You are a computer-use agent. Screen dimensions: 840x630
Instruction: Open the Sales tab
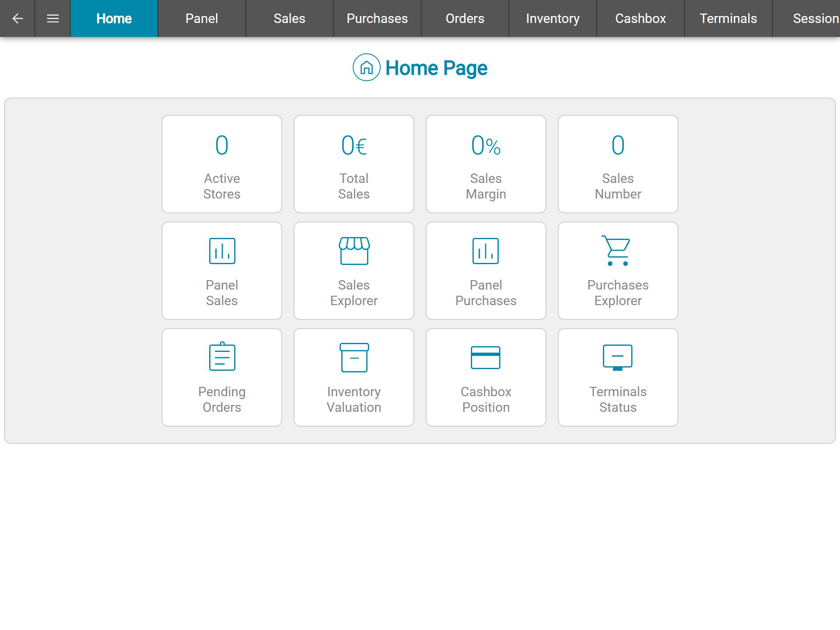pyautogui.click(x=289, y=18)
